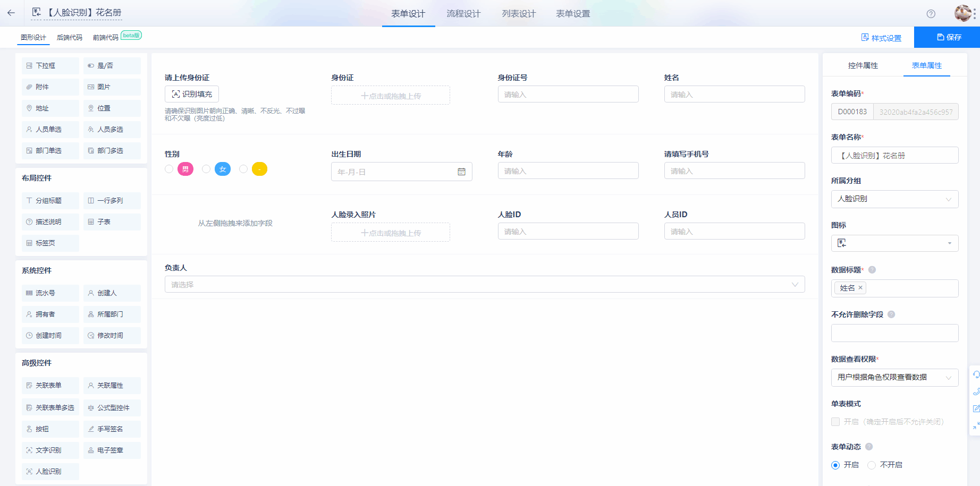Insert the 描述说明 control

pos(50,222)
